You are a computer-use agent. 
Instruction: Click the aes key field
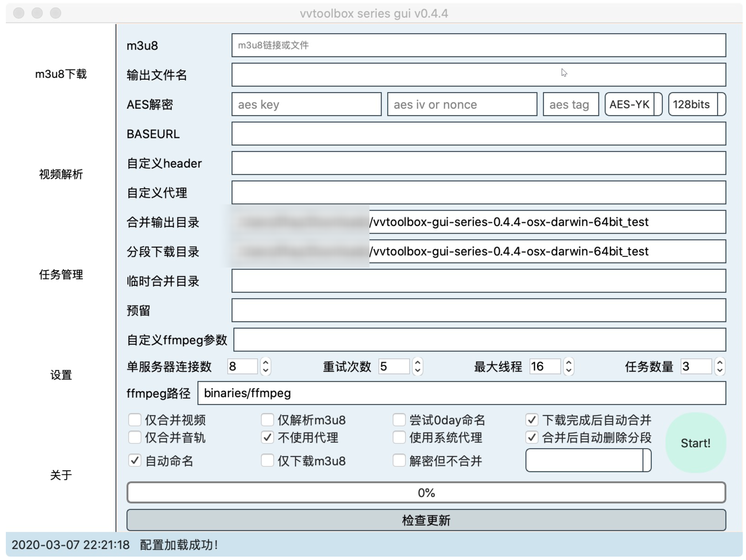tap(307, 104)
